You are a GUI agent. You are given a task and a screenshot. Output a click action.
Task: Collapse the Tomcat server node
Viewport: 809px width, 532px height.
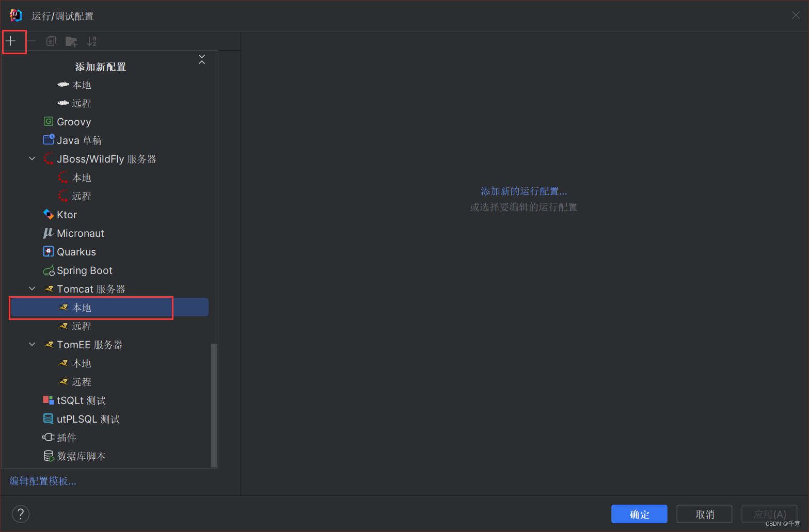click(32, 289)
